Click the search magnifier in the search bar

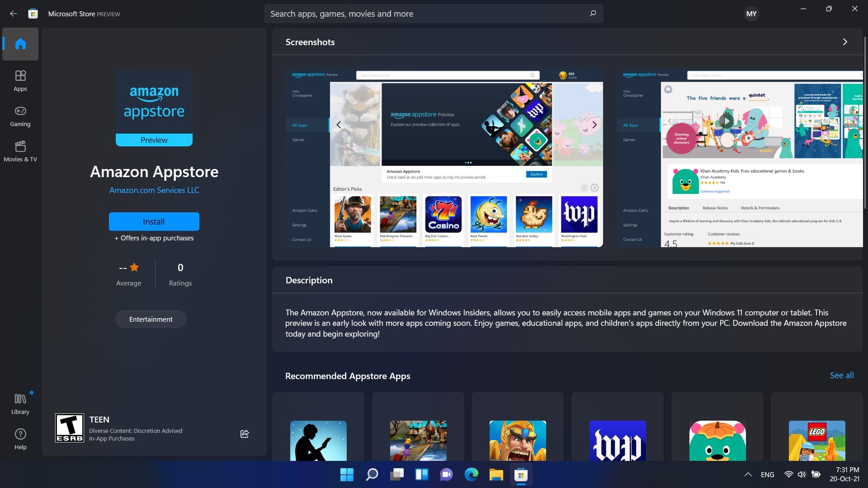click(x=592, y=13)
